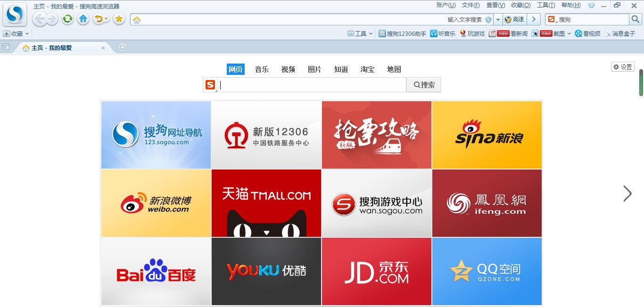644x307 pixels.
Task: Open the 查看(V) menu
Action: pos(496,5)
